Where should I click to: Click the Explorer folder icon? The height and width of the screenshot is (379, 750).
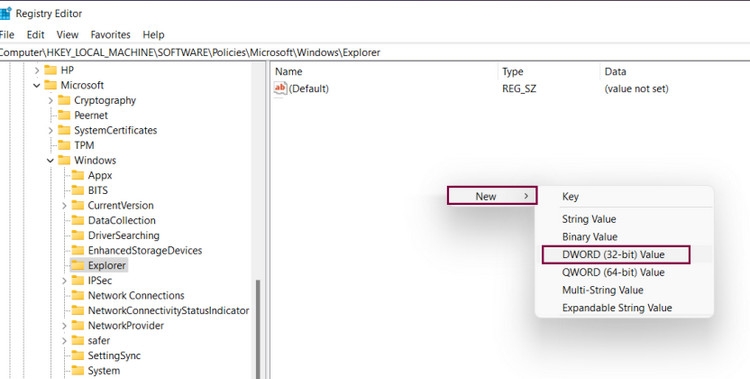(x=77, y=266)
